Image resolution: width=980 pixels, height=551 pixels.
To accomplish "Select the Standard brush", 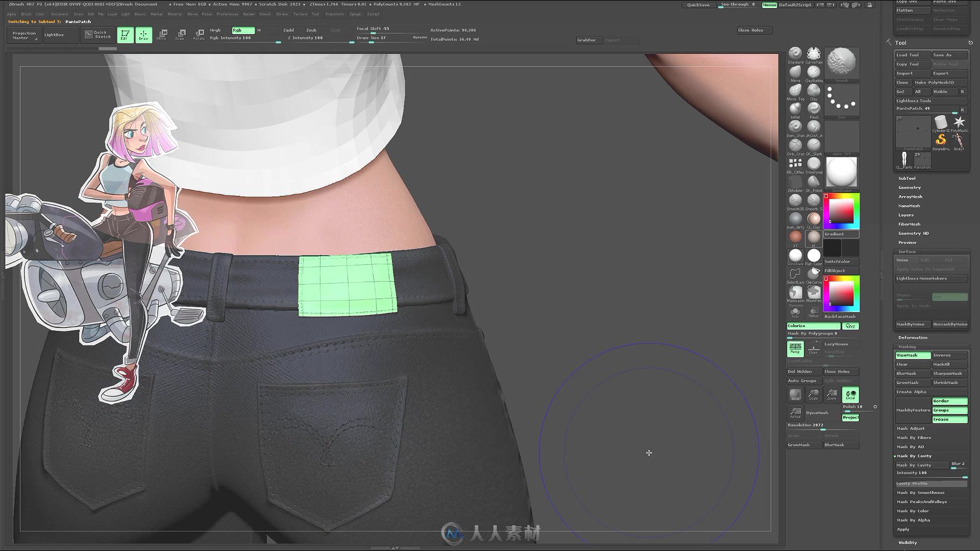I will coord(795,55).
